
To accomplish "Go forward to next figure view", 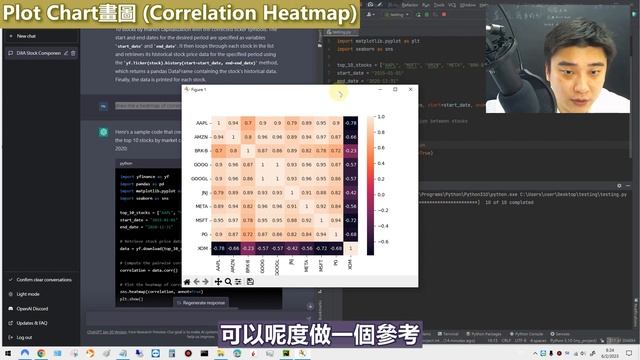I will pyautogui.click(x=205, y=282).
